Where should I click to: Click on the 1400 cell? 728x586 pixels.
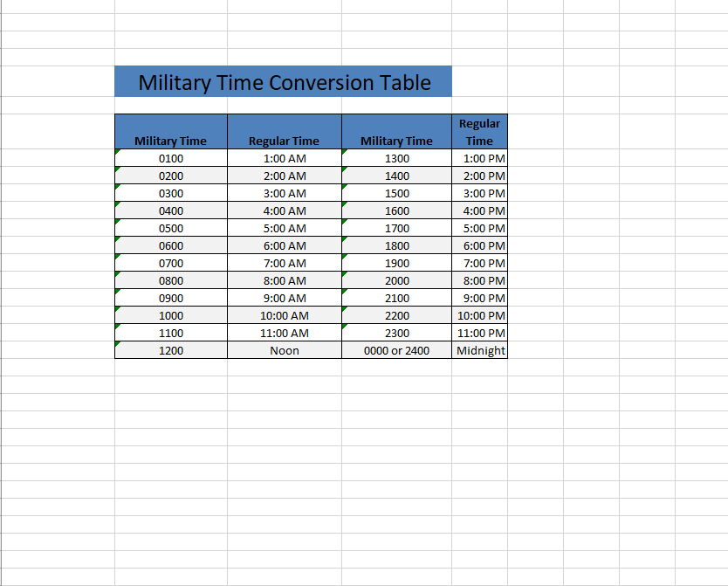click(x=396, y=176)
